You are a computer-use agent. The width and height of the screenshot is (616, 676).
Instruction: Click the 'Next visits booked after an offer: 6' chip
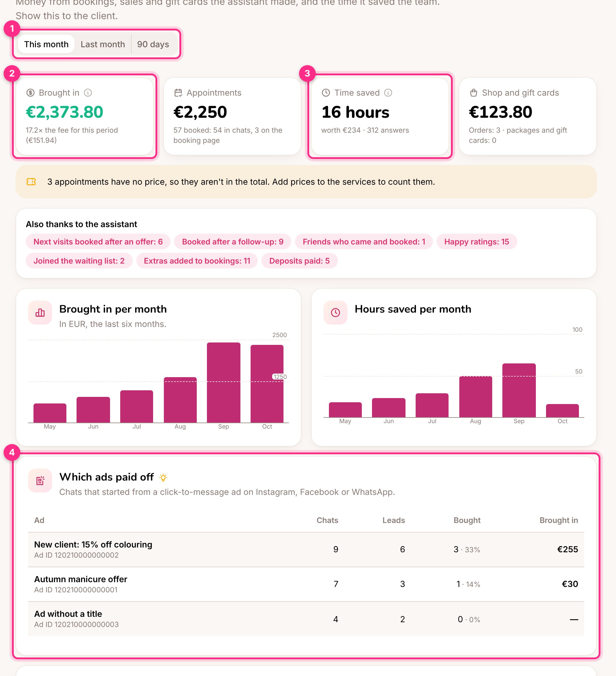[98, 242]
